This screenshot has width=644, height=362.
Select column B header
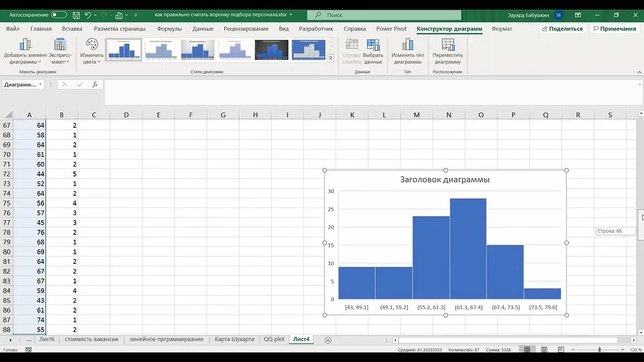(61, 115)
